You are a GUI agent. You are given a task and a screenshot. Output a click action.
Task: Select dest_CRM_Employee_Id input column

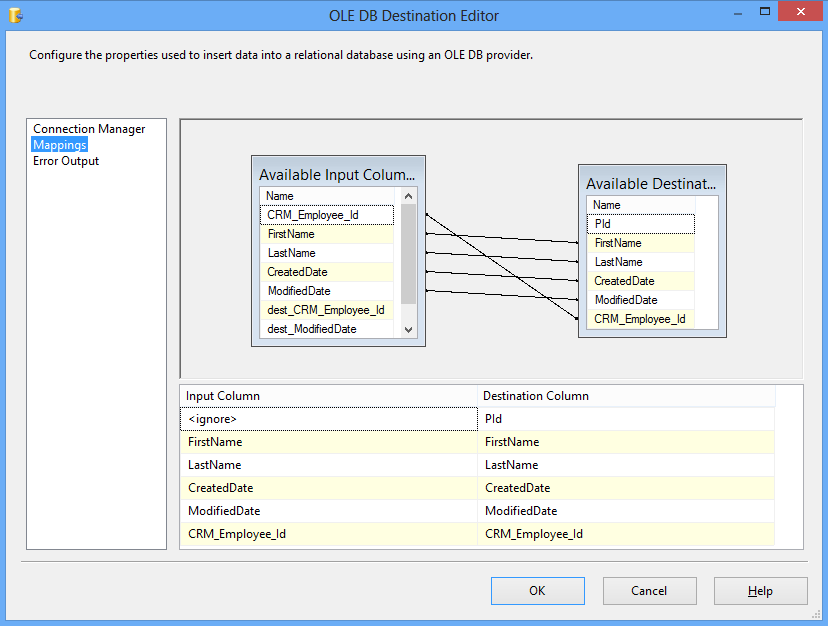[327, 310]
